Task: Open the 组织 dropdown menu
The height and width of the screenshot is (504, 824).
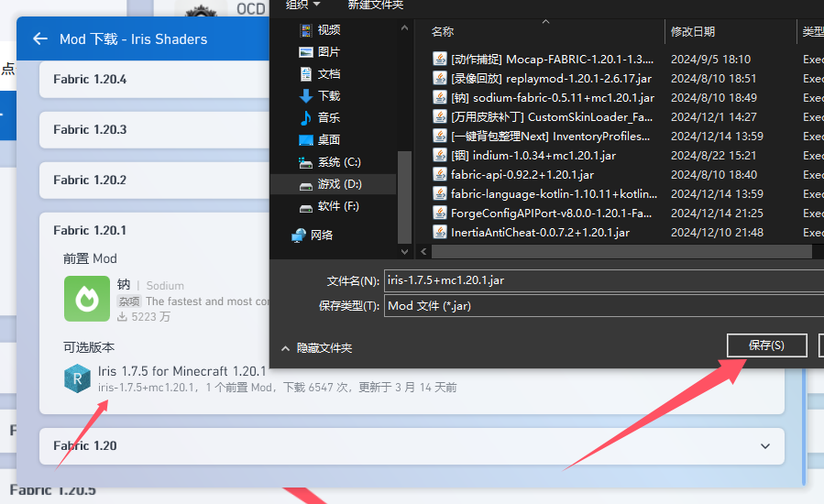Action: 302,5
